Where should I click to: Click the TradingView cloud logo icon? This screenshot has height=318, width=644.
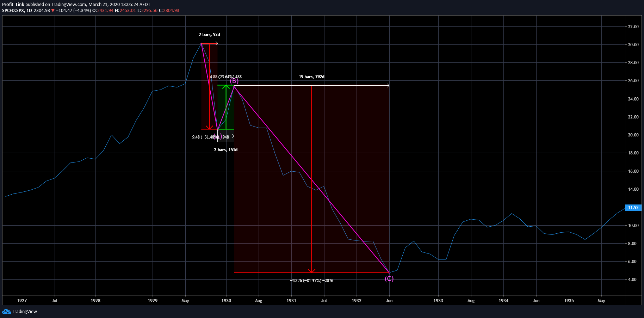[x=6, y=311]
